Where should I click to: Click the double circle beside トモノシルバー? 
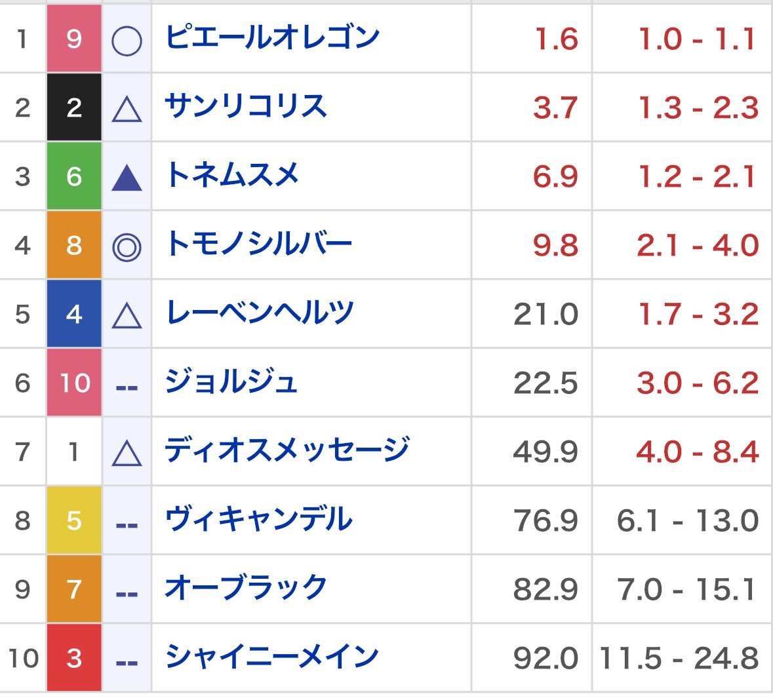127,247
